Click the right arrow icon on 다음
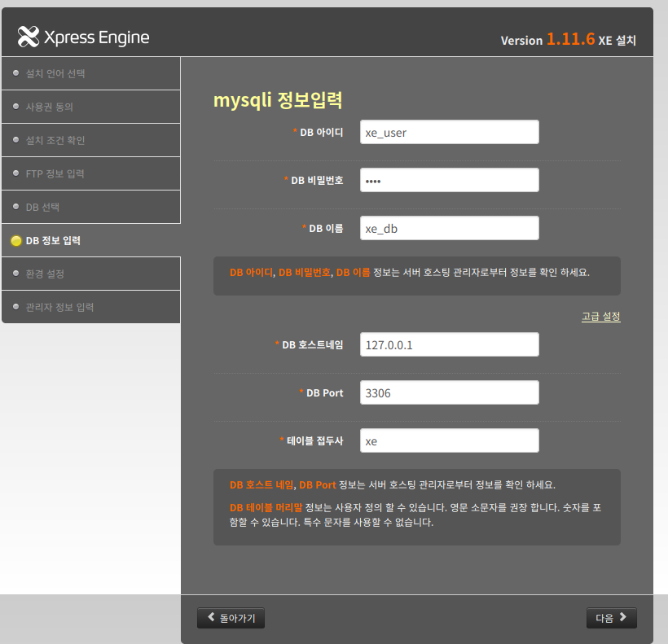668x644 pixels. (x=623, y=617)
